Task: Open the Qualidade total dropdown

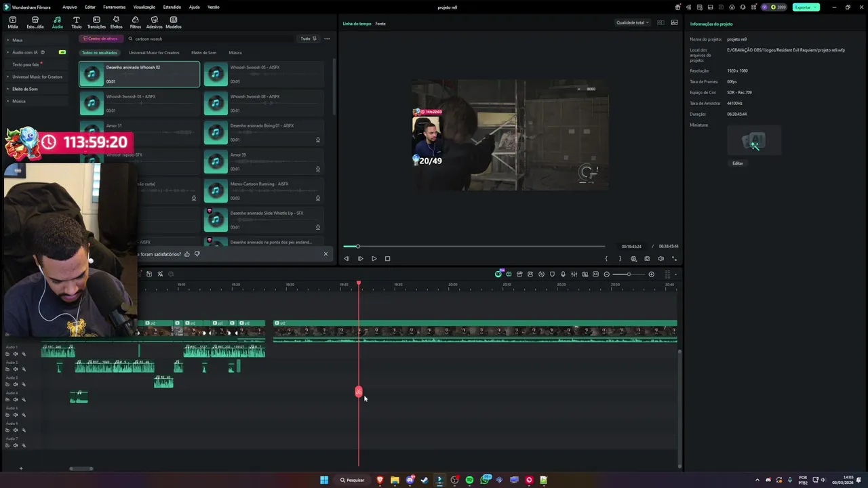Action: point(632,22)
